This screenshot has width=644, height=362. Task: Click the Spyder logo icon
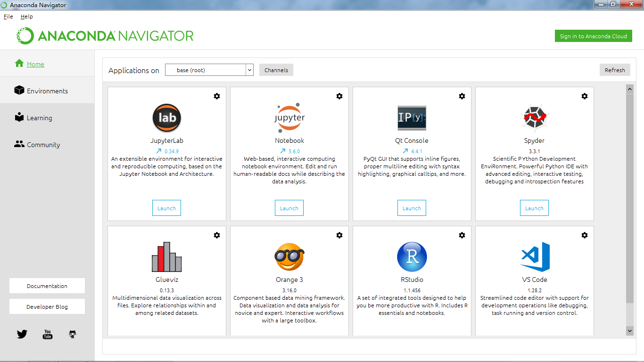coord(535,118)
